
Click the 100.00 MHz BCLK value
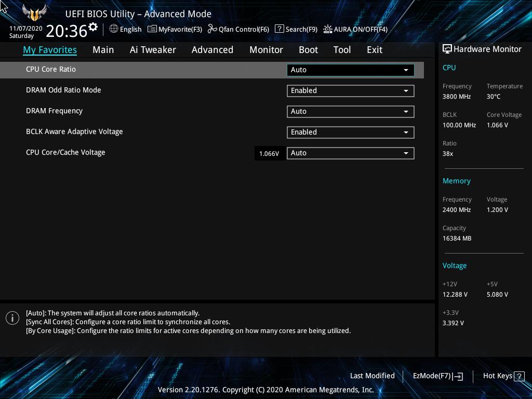(x=459, y=125)
